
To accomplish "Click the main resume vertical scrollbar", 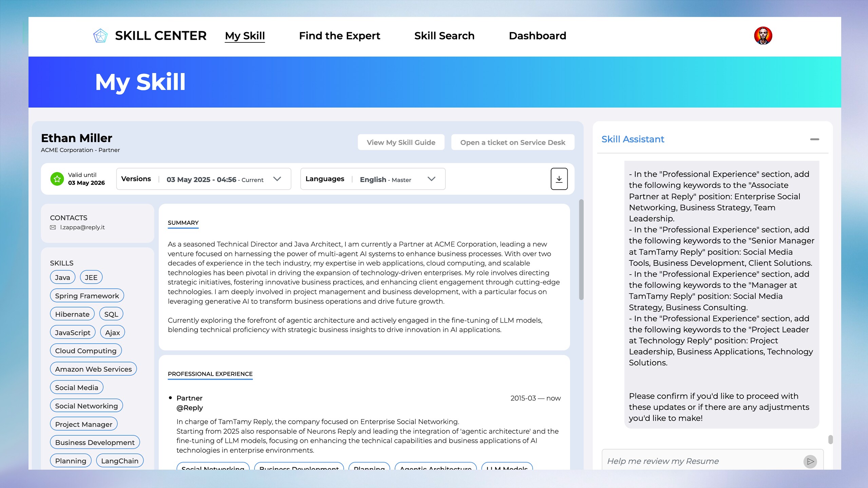I will coord(581,250).
